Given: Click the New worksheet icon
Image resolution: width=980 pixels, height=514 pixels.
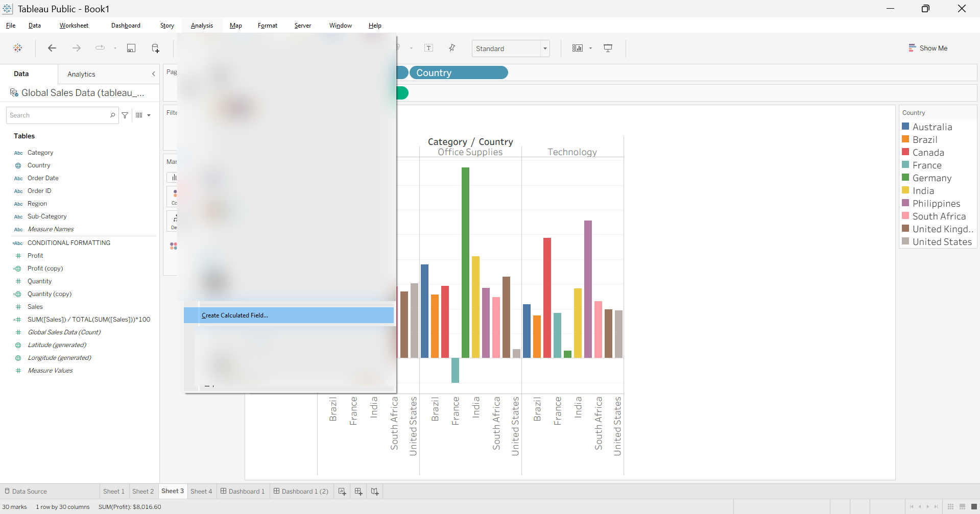Looking at the screenshot, I should [x=342, y=492].
